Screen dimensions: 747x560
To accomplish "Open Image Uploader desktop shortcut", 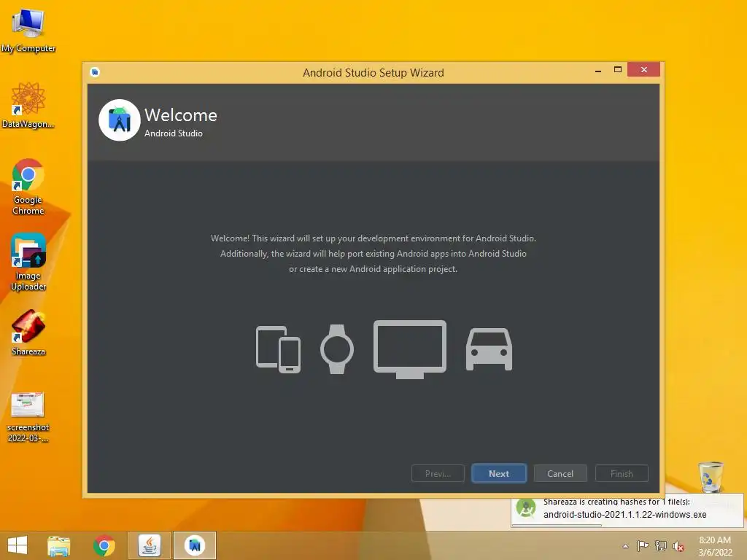I will 28,262.
